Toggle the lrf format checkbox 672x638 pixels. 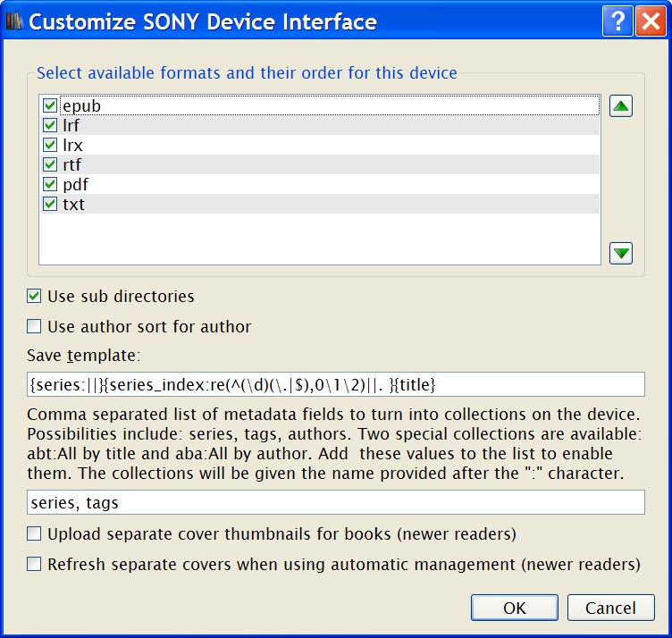50,126
